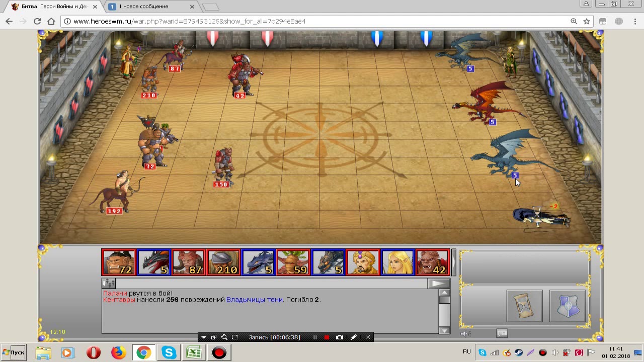The height and width of the screenshot is (362, 644).
Task: Open Chrome customize menu
Action: (635, 21)
